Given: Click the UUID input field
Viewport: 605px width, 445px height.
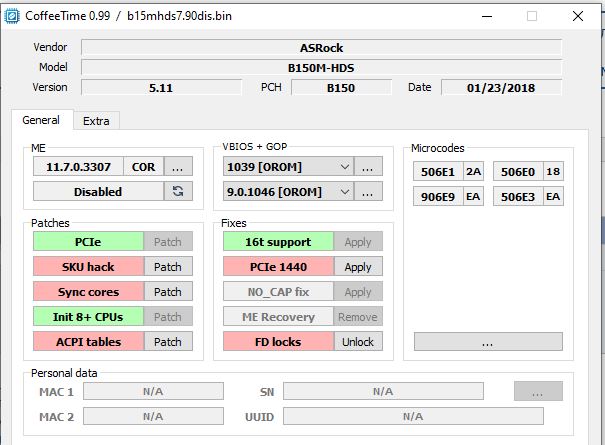Looking at the screenshot, I should (413, 416).
